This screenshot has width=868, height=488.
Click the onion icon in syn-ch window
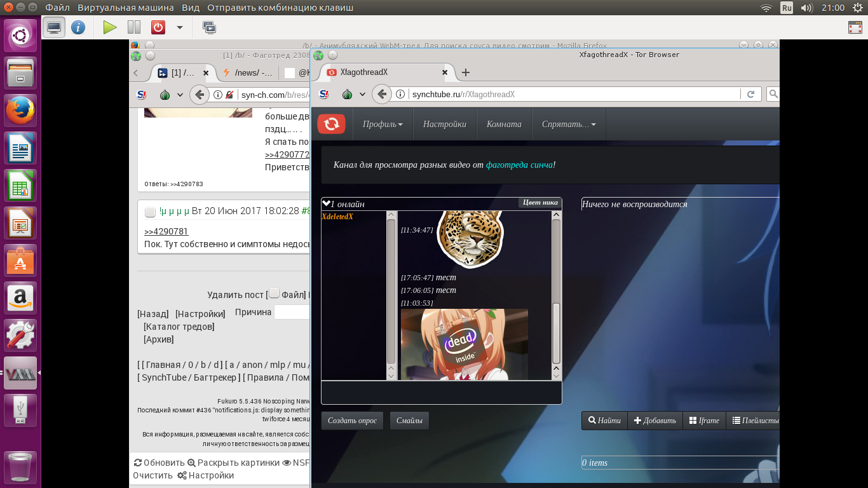point(165,95)
